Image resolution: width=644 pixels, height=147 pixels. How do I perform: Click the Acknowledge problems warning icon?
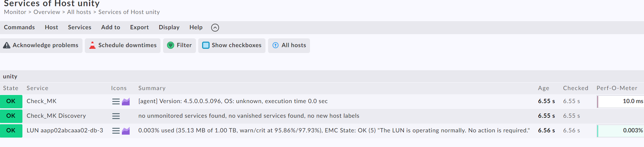click(7, 46)
